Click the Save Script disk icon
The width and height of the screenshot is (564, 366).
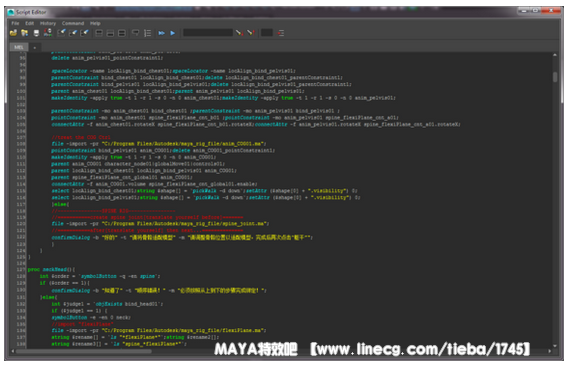click(x=36, y=33)
